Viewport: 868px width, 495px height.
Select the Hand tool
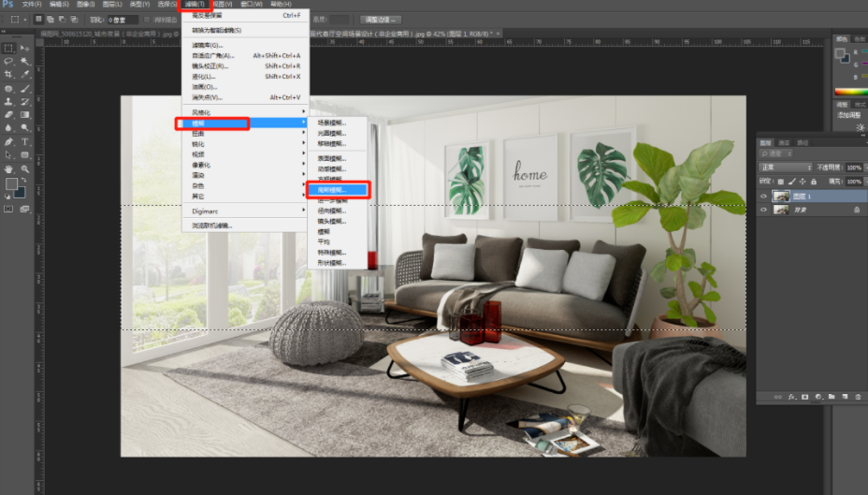tap(8, 168)
